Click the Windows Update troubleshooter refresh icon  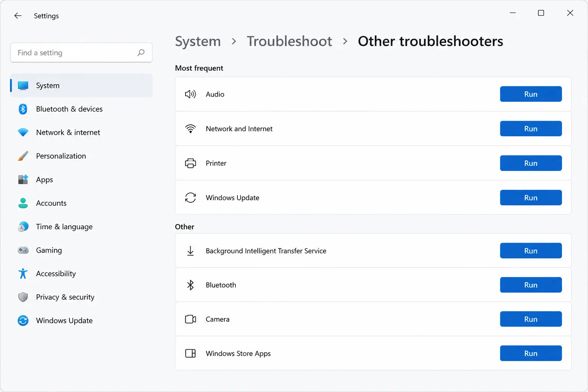coord(190,198)
